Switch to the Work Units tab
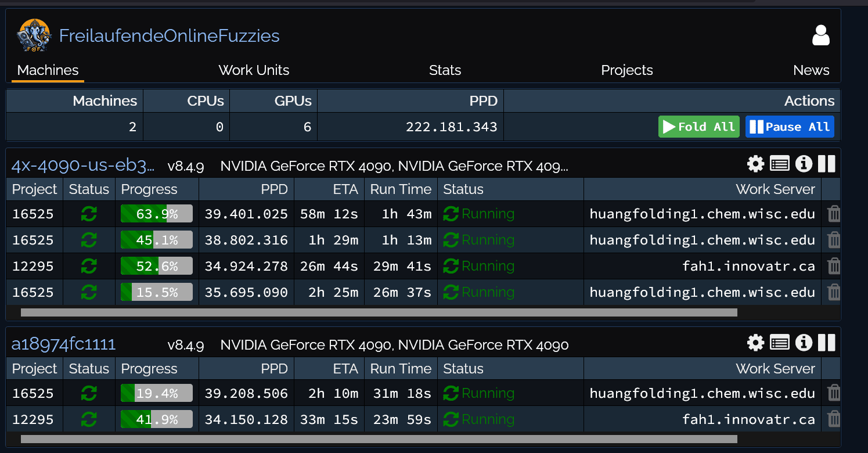Viewport: 868px width, 453px height. point(254,70)
